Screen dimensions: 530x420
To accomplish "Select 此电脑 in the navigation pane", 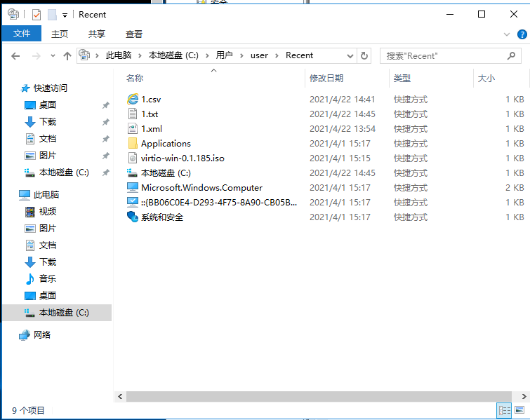I will click(x=46, y=195).
